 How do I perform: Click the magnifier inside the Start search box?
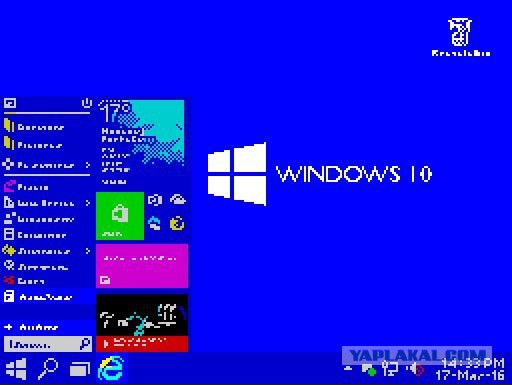(x=85, y=344)
